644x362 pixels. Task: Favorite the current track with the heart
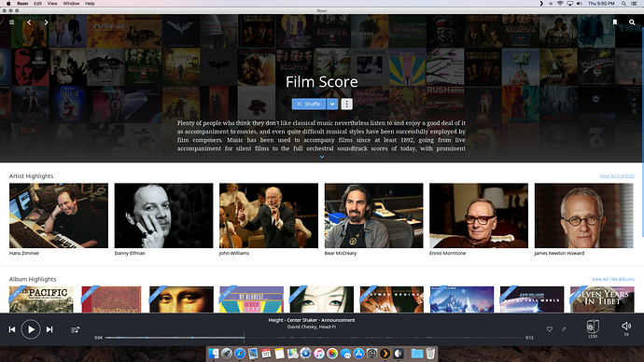coord(549,329)
